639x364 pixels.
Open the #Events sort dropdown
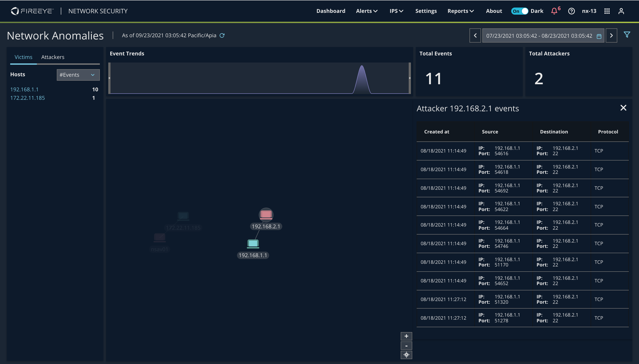pyautogui.click(x=78, y=75)
